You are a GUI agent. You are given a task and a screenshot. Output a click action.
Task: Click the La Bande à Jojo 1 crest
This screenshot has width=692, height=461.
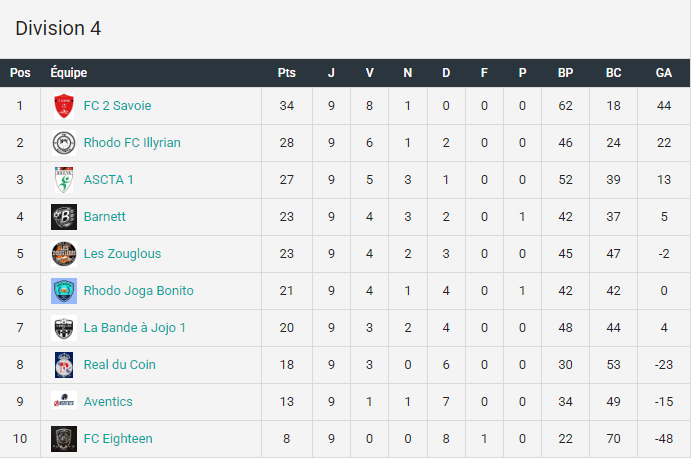coord(64,328)
